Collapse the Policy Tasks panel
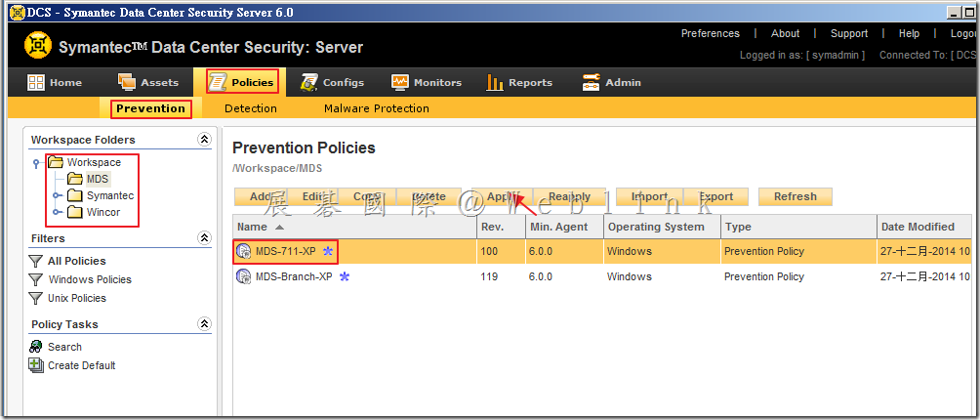 (204, 323)
